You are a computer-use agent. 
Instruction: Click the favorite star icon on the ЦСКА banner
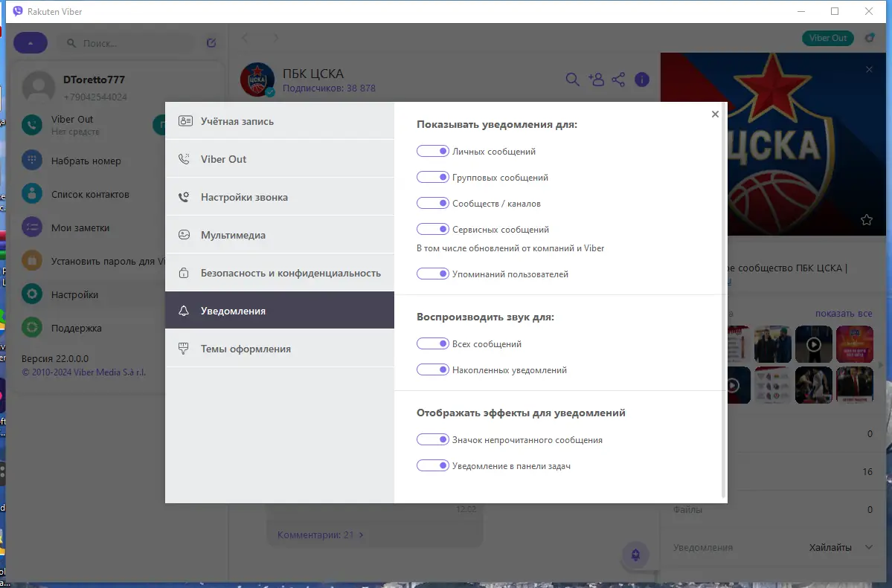coord(867,219)
